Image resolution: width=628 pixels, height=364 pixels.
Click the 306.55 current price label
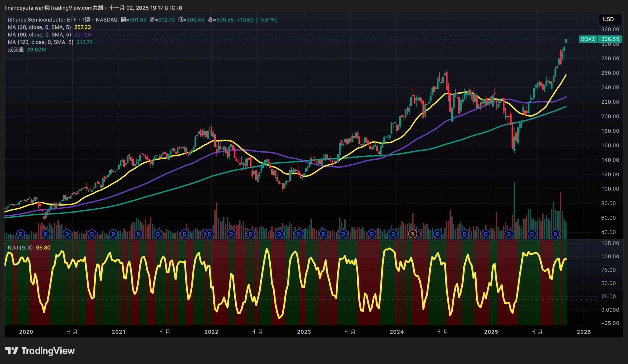(x=610, y=39)
